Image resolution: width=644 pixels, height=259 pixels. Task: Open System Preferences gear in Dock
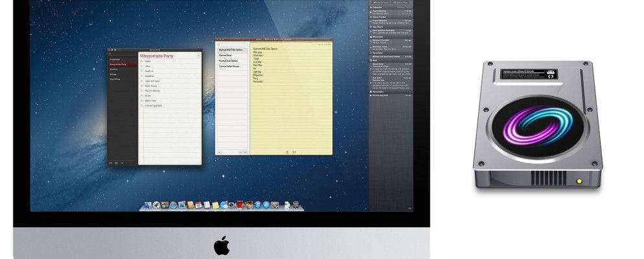coord(275,205)
